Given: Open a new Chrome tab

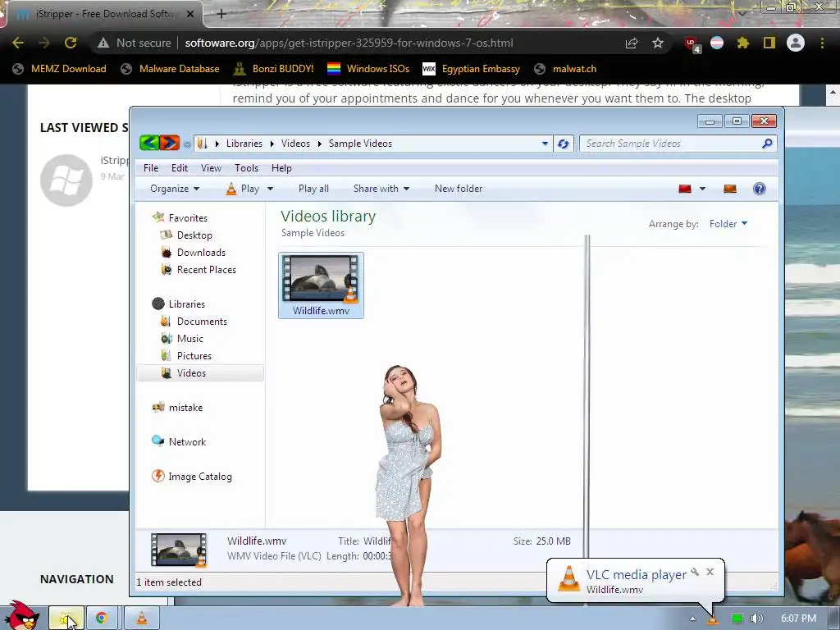Looking at the screenshot, I should pyautogui.click(x=221, y=14).
